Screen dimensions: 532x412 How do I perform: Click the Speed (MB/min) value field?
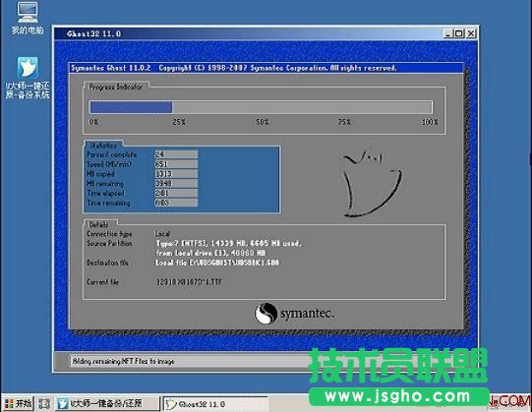coord(176,164)
